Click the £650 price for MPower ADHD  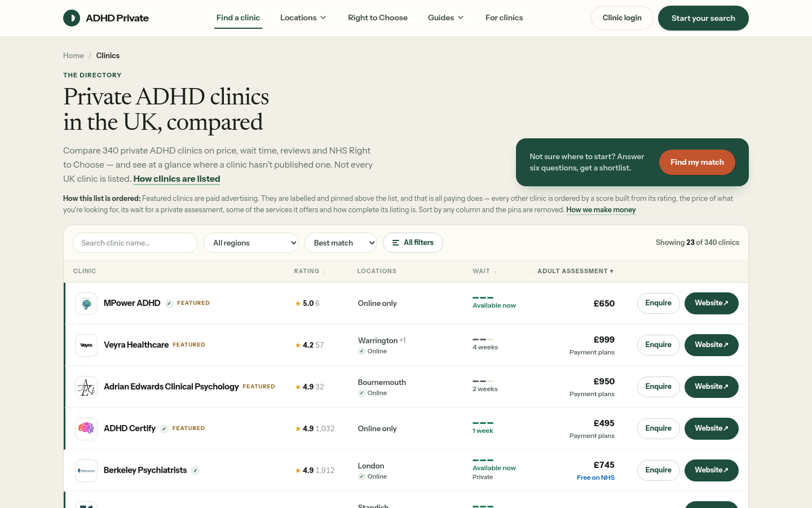pos(604,304)
